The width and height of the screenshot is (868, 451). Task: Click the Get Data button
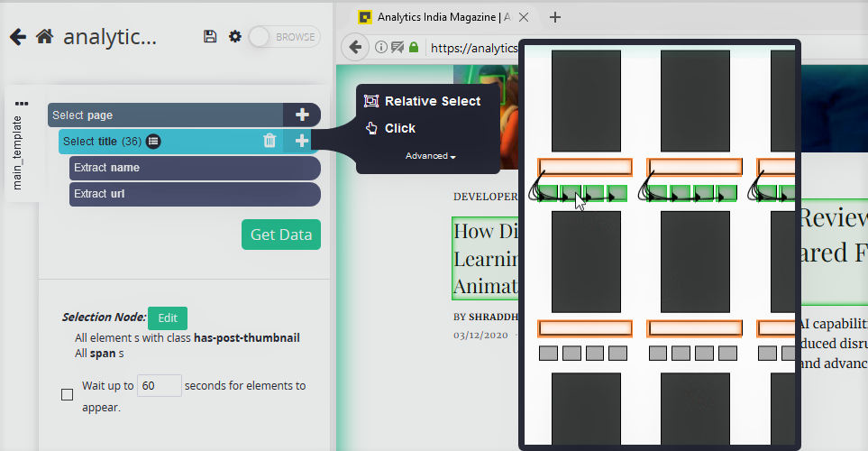click(x=281, y=235)
